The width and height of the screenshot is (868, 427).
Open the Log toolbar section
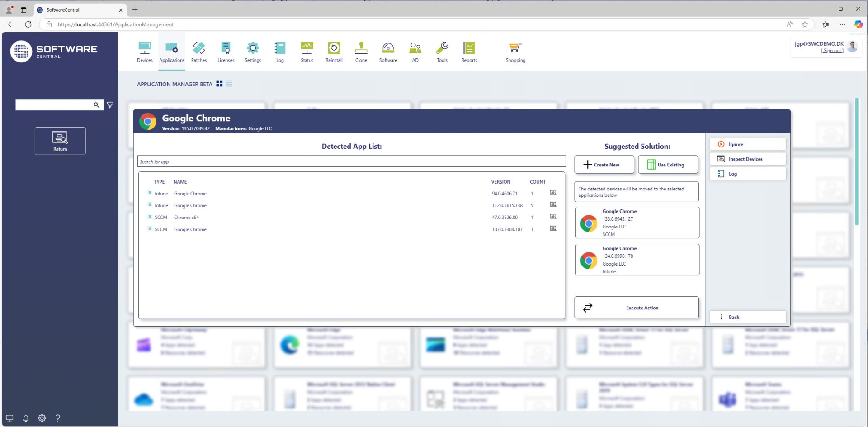280,52
